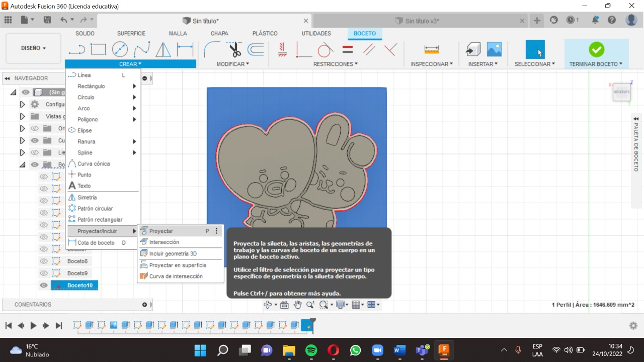Hide Boceto9 using its eye icon

[x=44, y=273]
